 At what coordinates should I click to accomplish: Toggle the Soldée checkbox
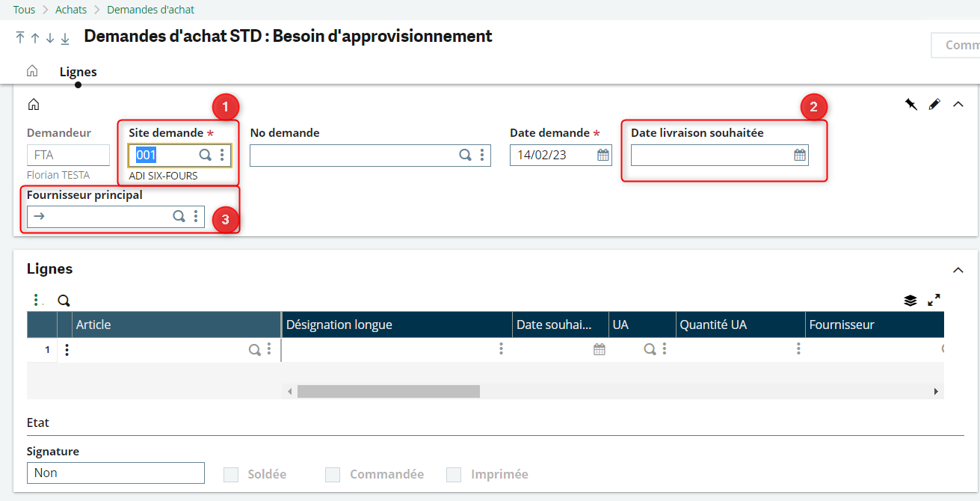232,475
